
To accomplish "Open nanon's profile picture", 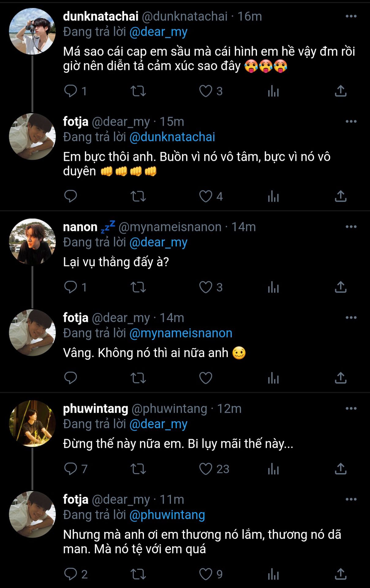I will [x=32, y=242].
